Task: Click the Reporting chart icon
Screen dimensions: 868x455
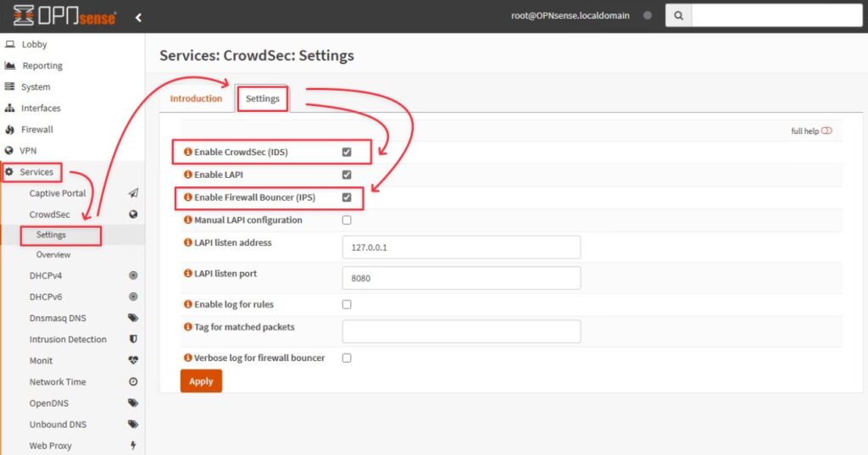Action: [x=10, y=65]
